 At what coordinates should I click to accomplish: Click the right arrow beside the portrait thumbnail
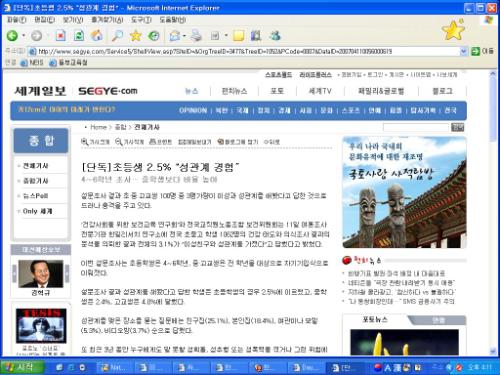point(67,274)
